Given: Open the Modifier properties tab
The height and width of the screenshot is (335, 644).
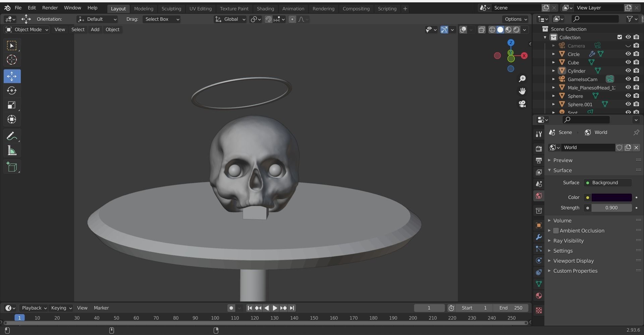Looking at the screenshot, I should [539, 237].
